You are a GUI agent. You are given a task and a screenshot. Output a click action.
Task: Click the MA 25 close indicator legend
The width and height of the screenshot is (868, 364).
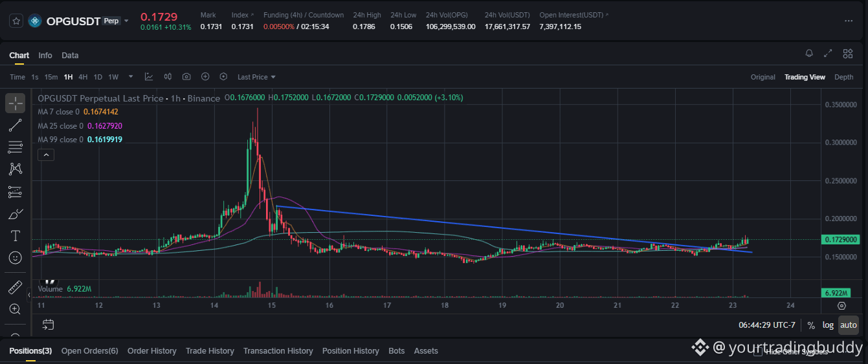pos(80,126)
